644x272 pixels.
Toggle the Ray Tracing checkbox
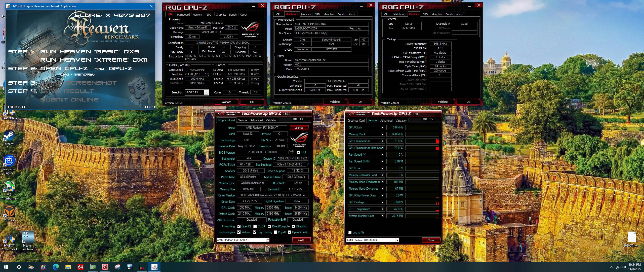click(x=255, y=232)
